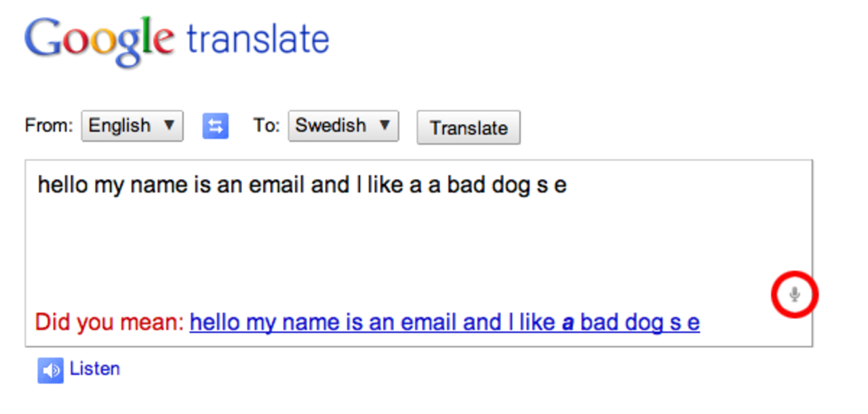Click the swap languages icon
Image resolution: width=868 pixels, height=414 pixels.
215,126
